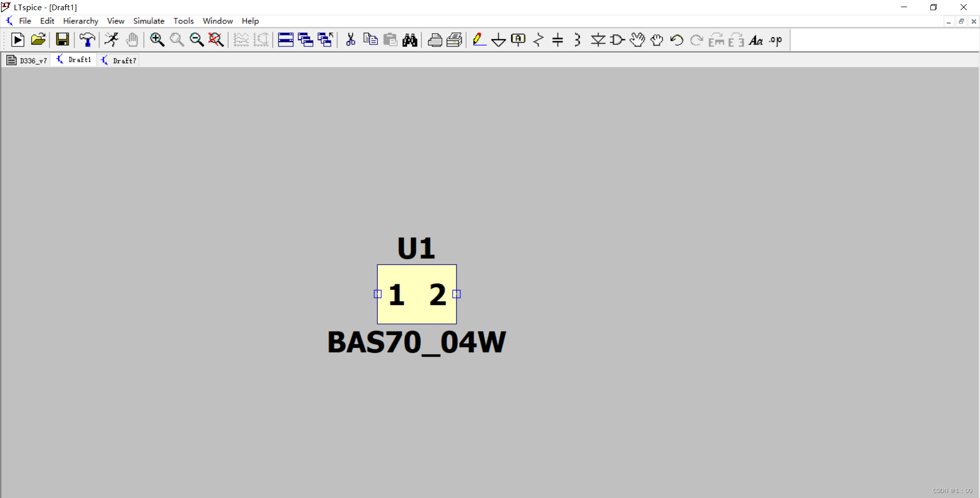Image resolution: width=980 pixels, height=498 pixels.
Task: Click the Autorange waveform icon
Action: tap(241, 40)
